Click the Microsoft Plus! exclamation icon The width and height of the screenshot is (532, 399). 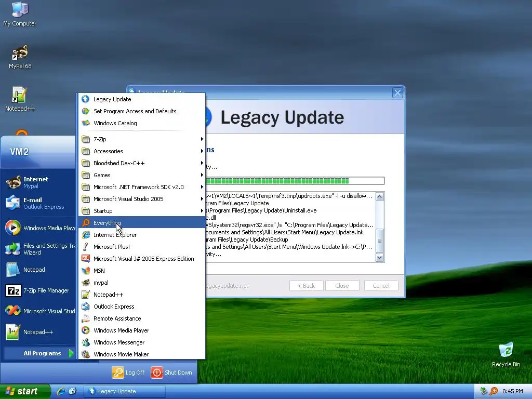coord(86,247)
